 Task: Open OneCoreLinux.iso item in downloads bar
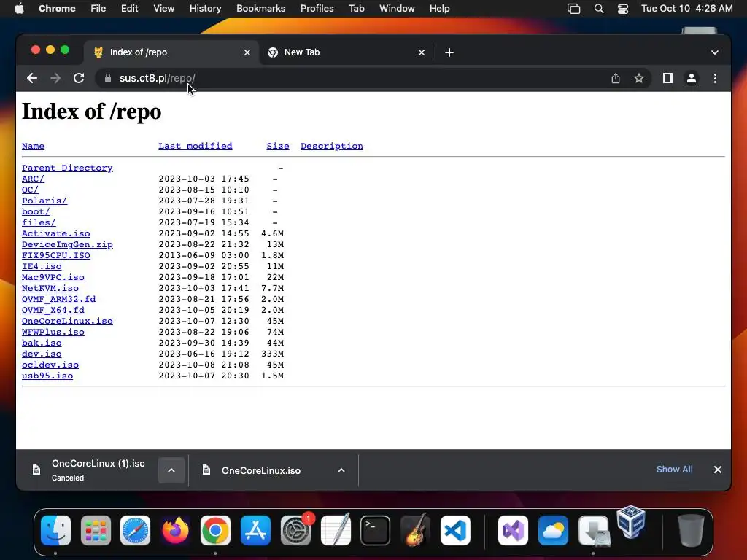(x=261, y=471)
